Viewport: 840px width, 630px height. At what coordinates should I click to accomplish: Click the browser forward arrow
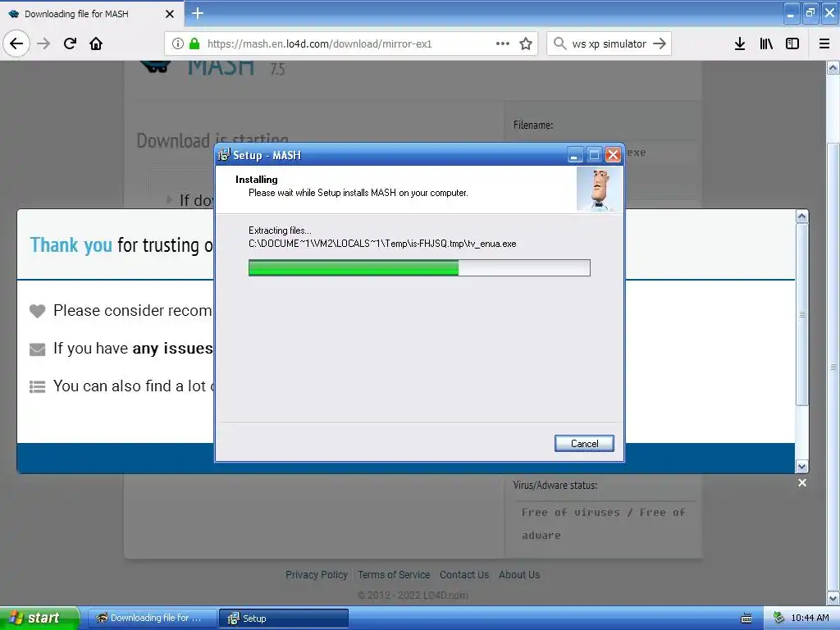coord(43,43)
